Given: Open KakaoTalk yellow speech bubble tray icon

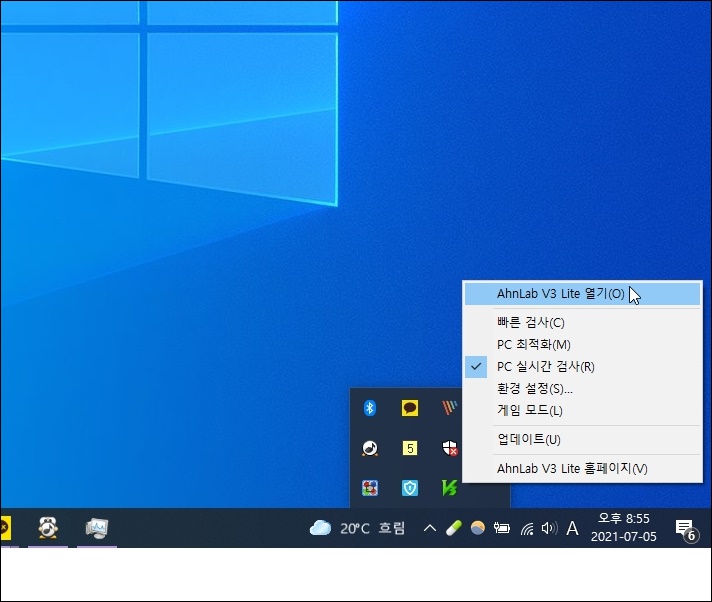Looking at the screenshot, I should 410,408.
